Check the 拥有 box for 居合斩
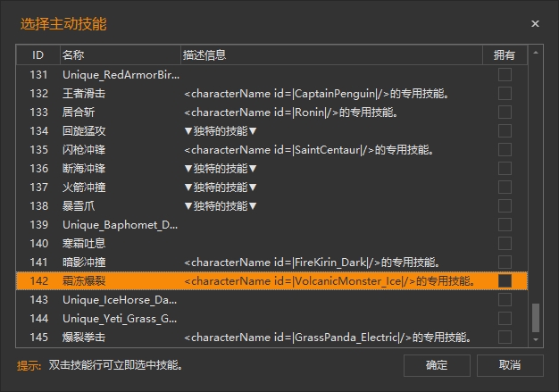The height and width of the screenshot is (392, 559). point(505,113)
